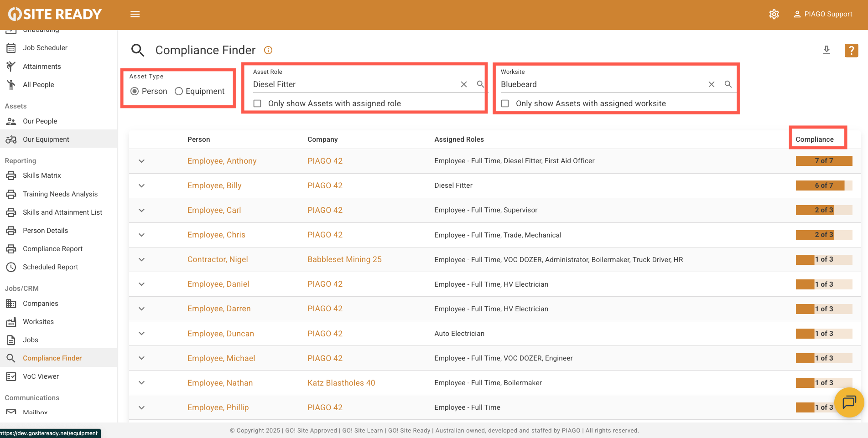The height and width of the screenshot is (438, 868).
Task: Expand the Employee, Nathan row
Action: [142, 383]
